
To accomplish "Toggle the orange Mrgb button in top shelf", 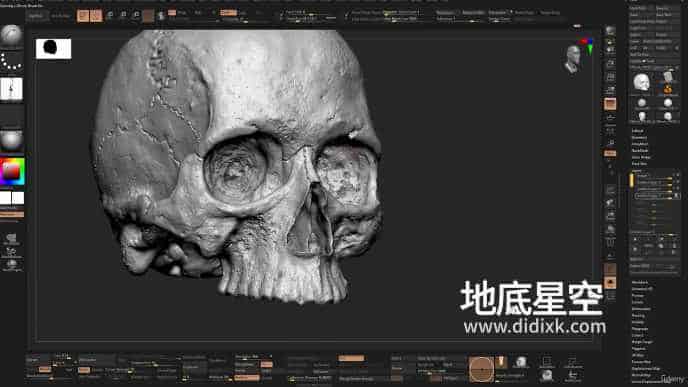I will (172, 13).
